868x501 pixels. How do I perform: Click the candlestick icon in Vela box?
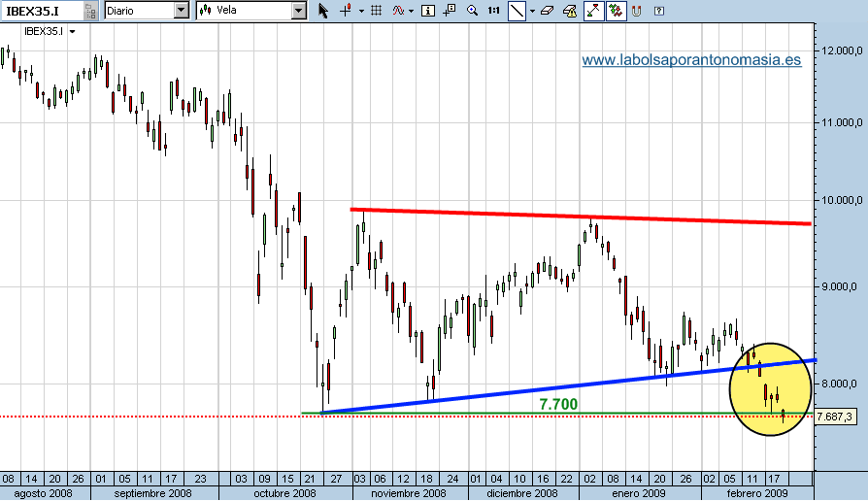tap(206, 10)
